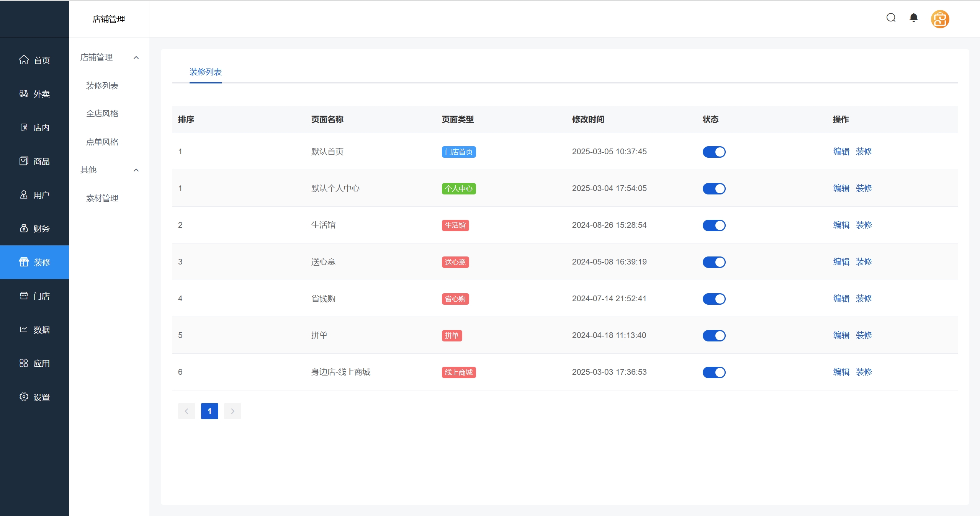Open the 设置 settings gear icon
980x516 pixels.
point(24,397)
